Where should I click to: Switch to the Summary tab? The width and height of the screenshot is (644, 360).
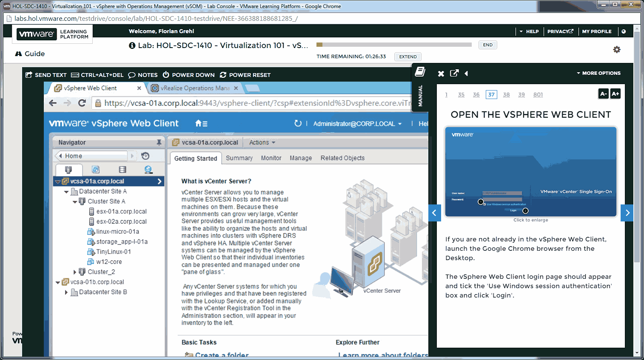click(239, 158)
